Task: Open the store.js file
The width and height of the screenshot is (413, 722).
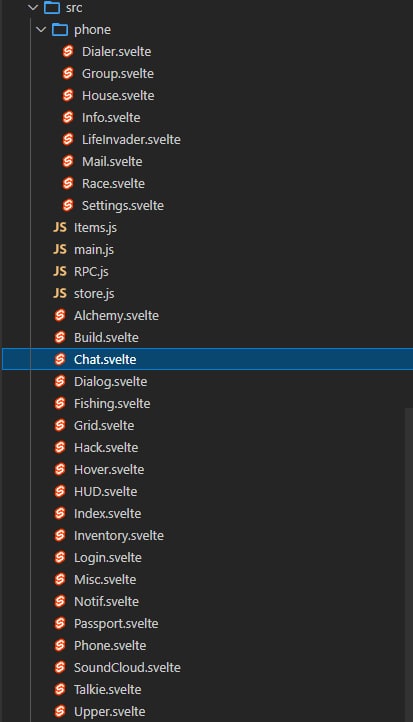Action: pyautogui.click(x=94, y=293)
